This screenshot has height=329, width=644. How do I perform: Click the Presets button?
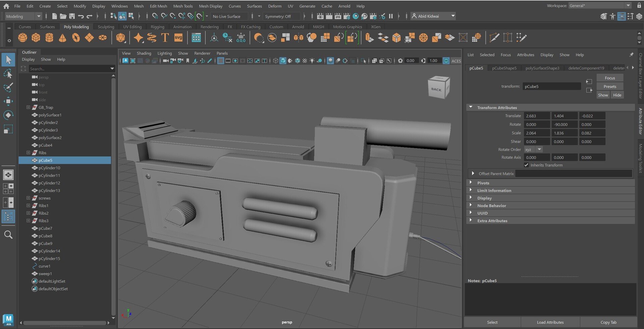tap(609, 87)
